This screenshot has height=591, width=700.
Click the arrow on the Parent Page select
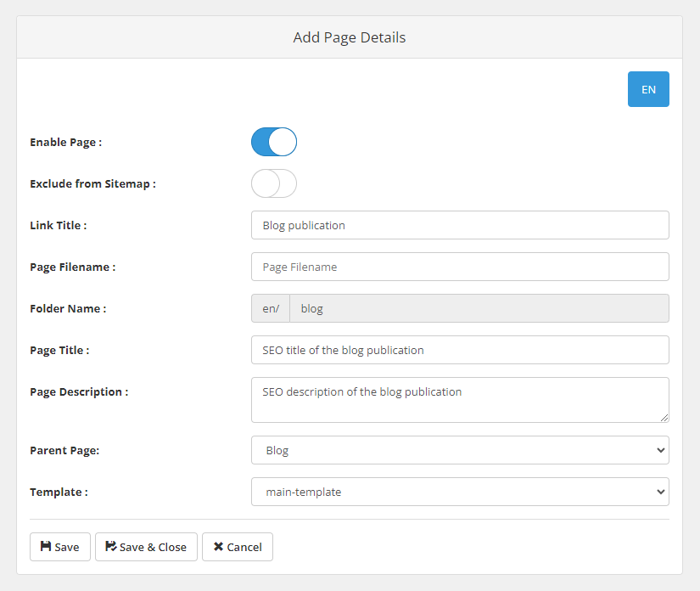[x=661, y=450]
